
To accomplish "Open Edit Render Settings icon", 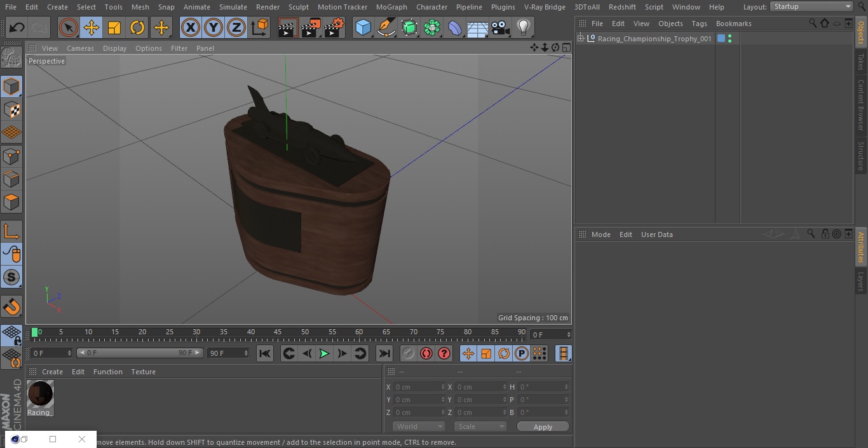I will (334, 28).
